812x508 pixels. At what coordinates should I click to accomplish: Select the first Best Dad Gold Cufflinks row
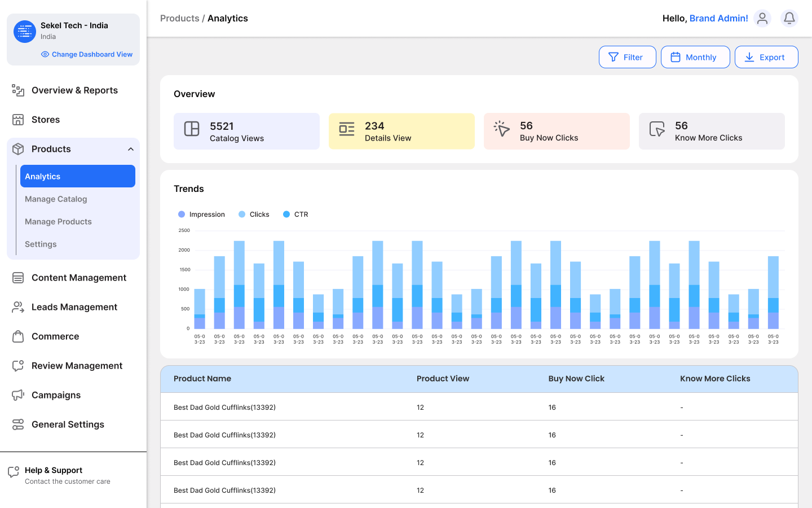tap(224, 407)
